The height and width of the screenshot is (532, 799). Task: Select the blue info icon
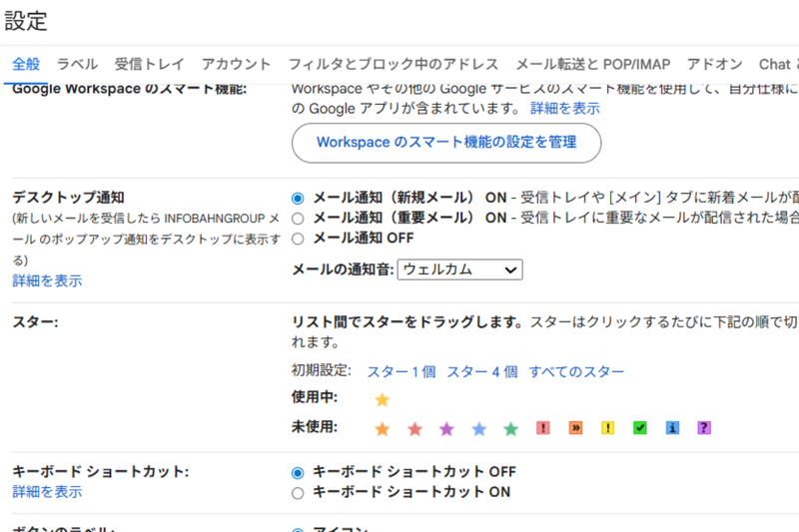[673, 428]
